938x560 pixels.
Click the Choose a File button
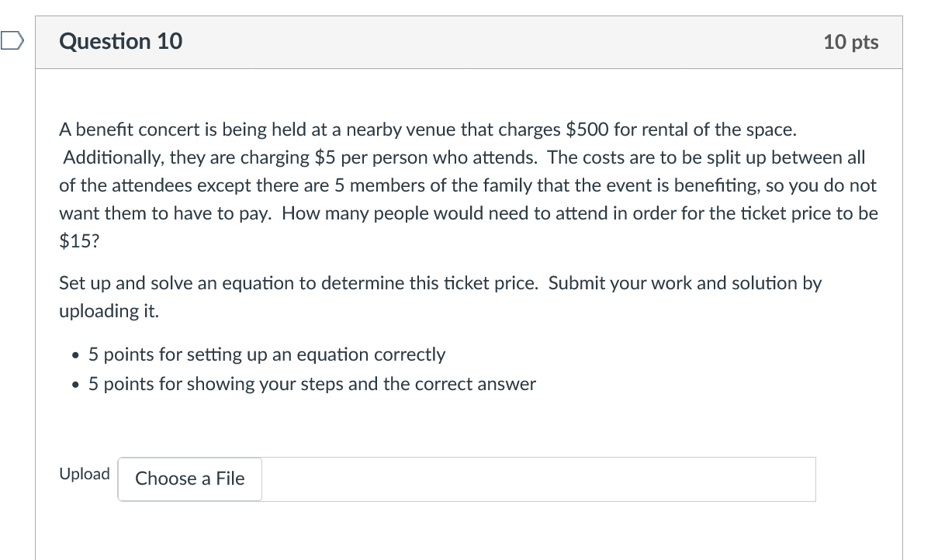tap(190, 479)
